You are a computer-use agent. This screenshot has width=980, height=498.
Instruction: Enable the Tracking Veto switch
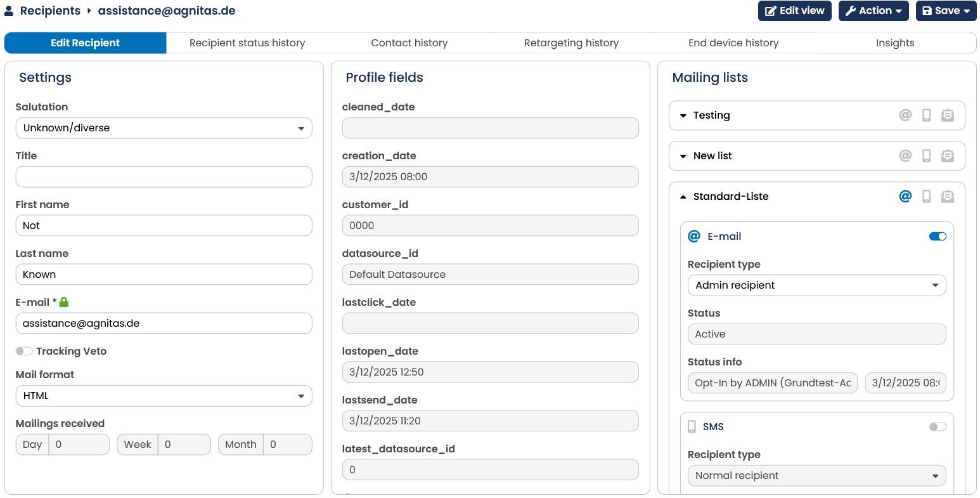24,351
